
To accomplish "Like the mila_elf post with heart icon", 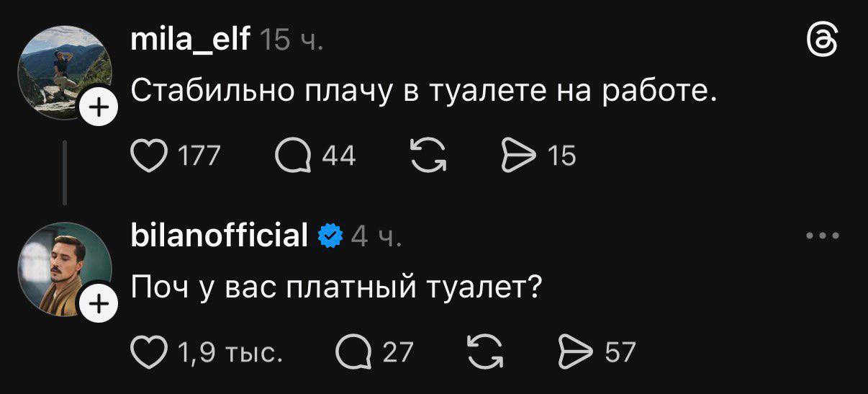I will pos(148,155).
